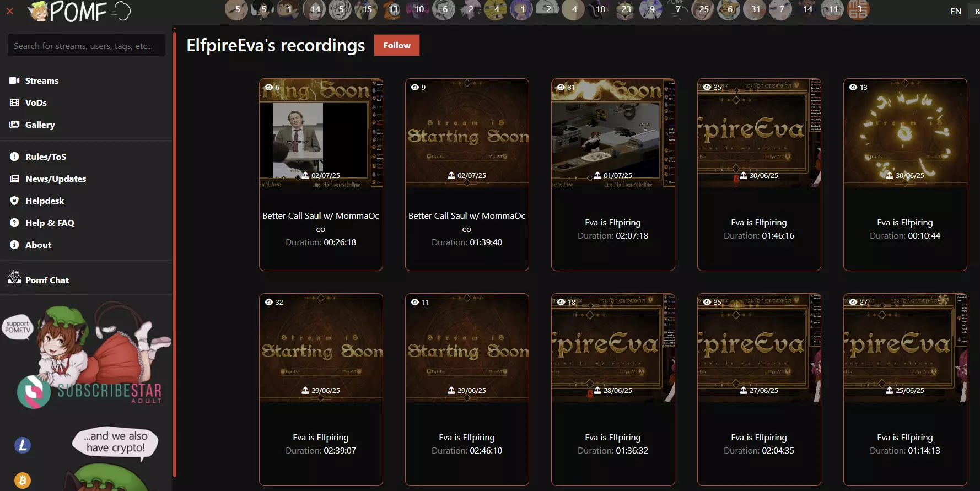This screenshot has width=980, height=491.
Task: Open recording with duration 01:46:16
Action: coord(759,175)
